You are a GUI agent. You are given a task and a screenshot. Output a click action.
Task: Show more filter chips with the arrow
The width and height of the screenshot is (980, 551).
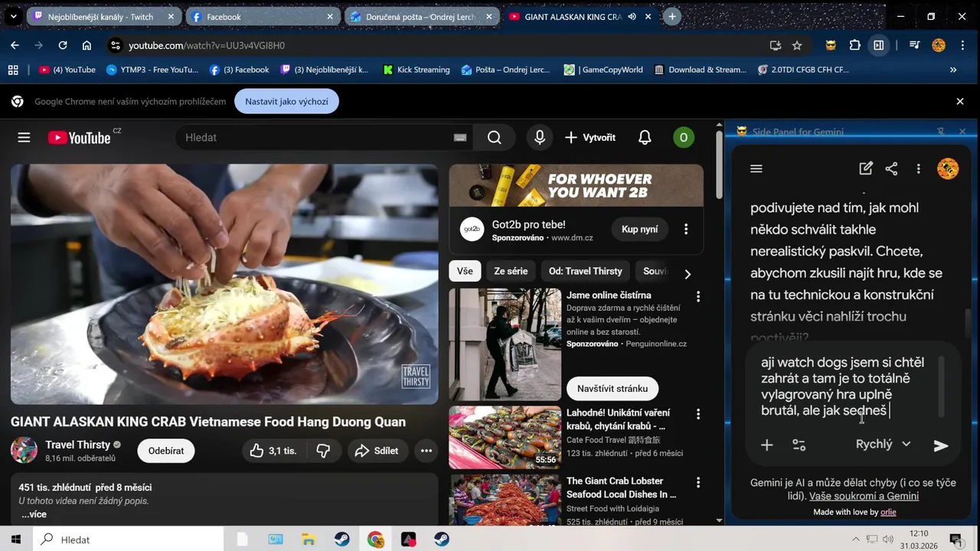tap(688, 274)
